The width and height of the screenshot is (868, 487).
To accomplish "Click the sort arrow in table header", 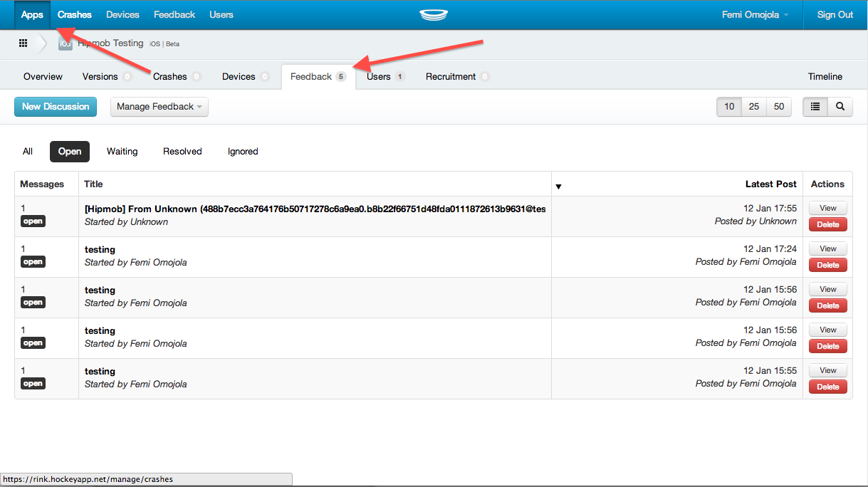I will click(558, 187).
